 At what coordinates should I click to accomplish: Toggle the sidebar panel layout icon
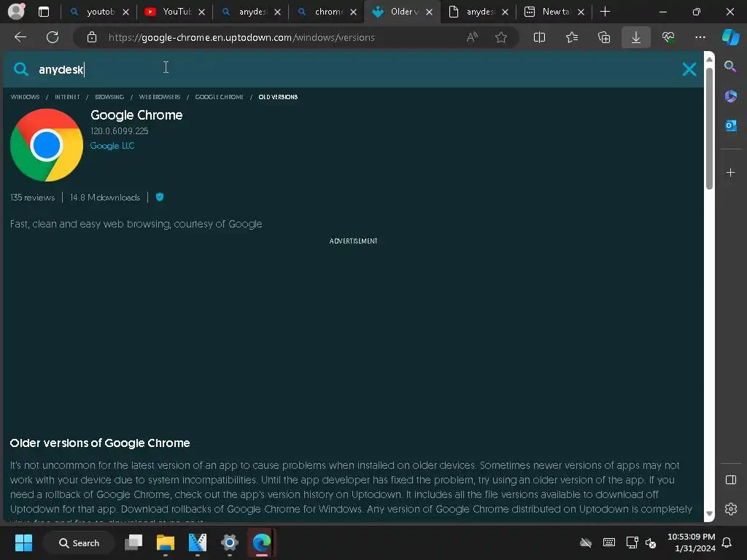(731, 480)
